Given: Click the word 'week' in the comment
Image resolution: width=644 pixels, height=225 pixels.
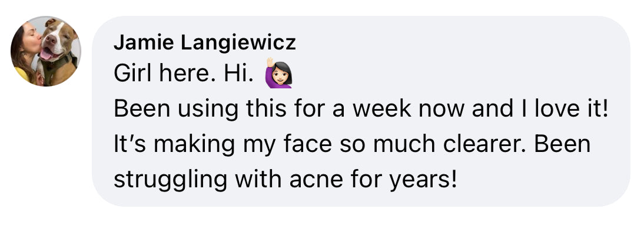Looking at the screenshot, I should 381,109.
